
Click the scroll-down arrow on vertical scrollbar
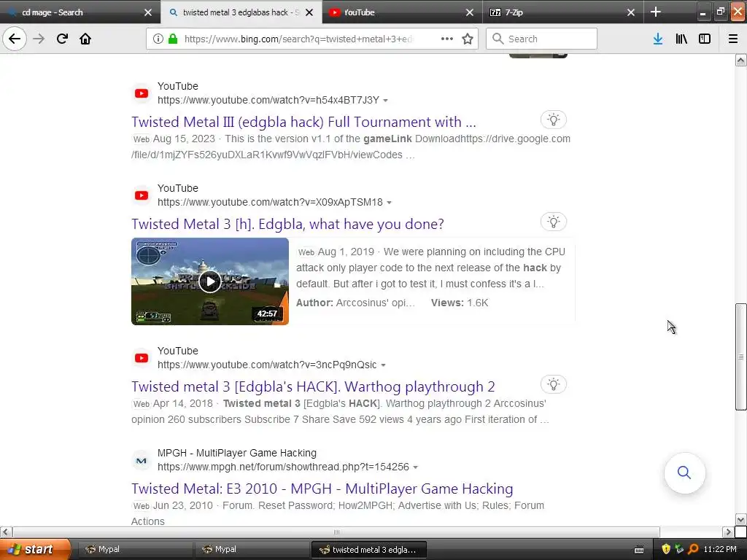click(740, 519)
